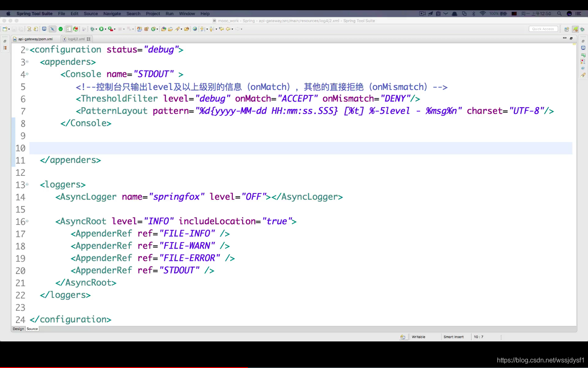
Task: Switch to the Debug perspective icon
Action: (582, 29)
